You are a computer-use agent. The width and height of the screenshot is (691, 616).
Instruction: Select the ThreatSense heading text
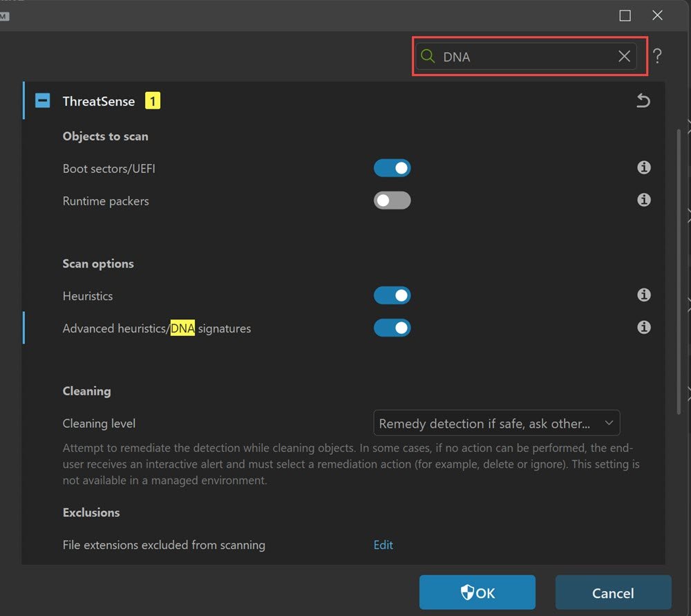(x=99, y=102)
